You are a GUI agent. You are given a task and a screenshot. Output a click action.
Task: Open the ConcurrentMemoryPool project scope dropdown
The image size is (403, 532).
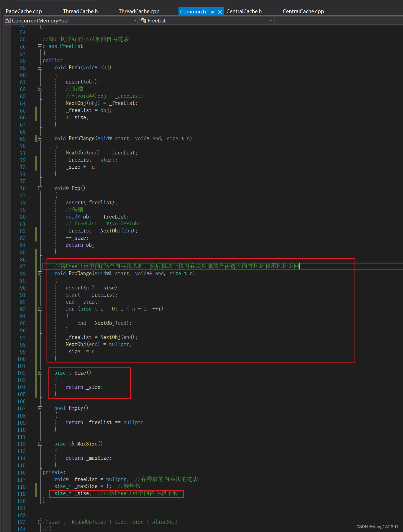[135, 21]
